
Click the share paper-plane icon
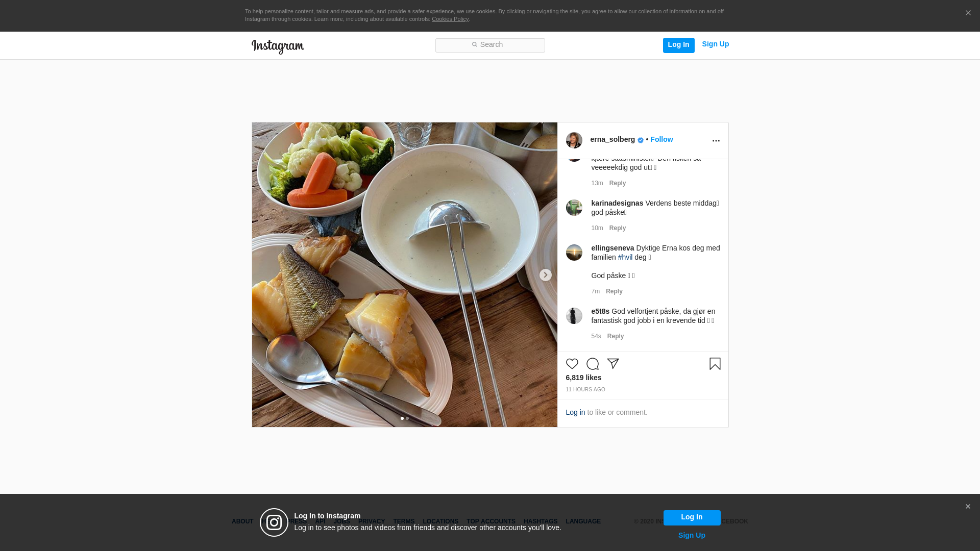click(x=612, y=364)
